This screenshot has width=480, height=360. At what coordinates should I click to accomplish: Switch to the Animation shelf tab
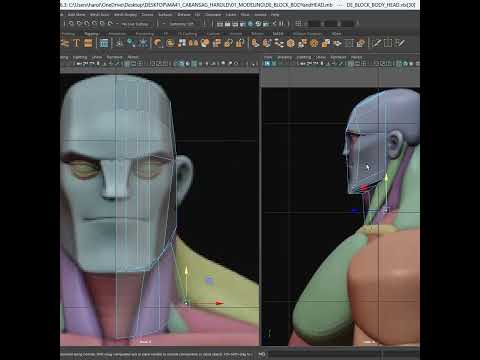click(117, 34)
